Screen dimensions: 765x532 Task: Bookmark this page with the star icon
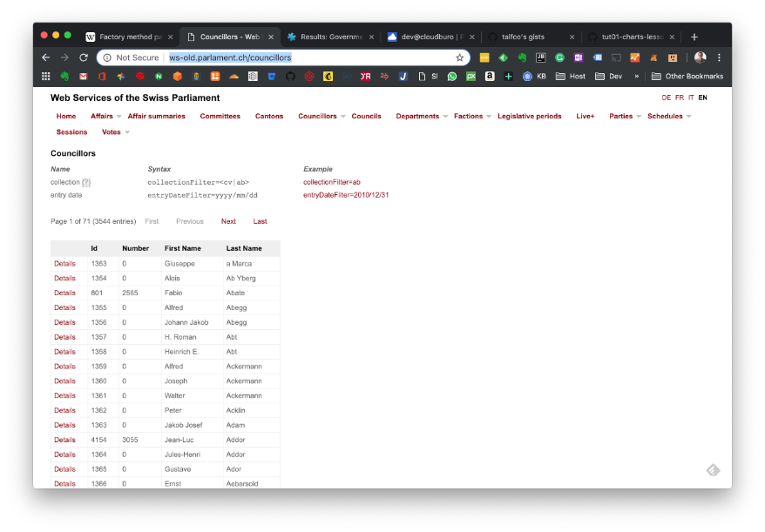tap(459, 57)
